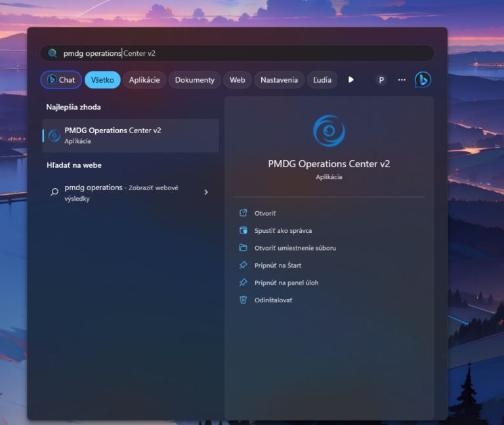Screen dimensions: 504x425
Task: Click the Otvoriť open-external icon
Action: tap(243, 213)
